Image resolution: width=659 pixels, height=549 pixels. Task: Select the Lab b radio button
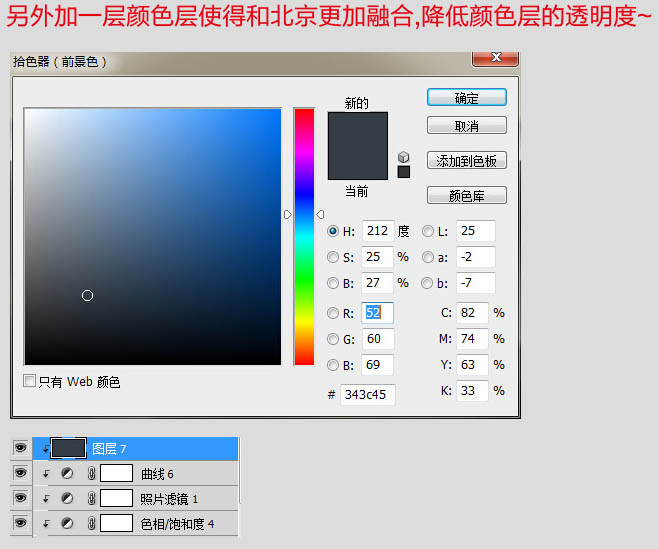click(x=427, y=283)
